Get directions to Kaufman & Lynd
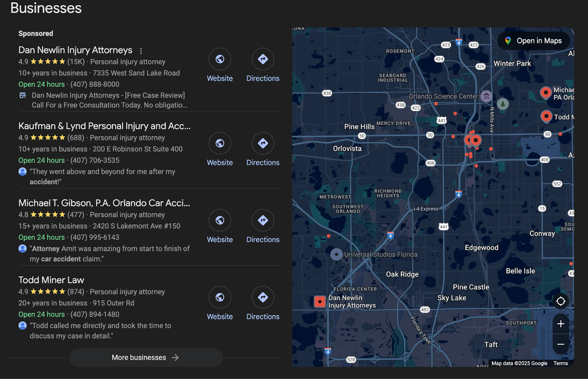Screen dimensions: 588x379 point(263,144)
